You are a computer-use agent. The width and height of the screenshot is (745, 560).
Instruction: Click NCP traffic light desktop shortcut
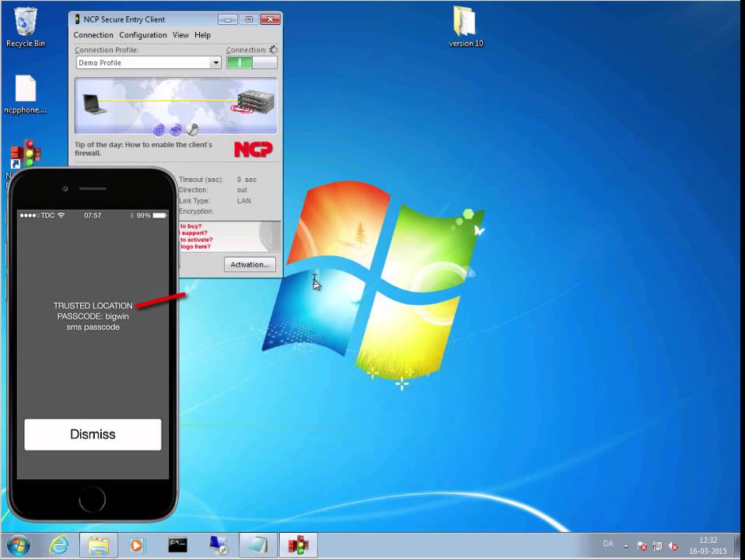click(26, 154)
